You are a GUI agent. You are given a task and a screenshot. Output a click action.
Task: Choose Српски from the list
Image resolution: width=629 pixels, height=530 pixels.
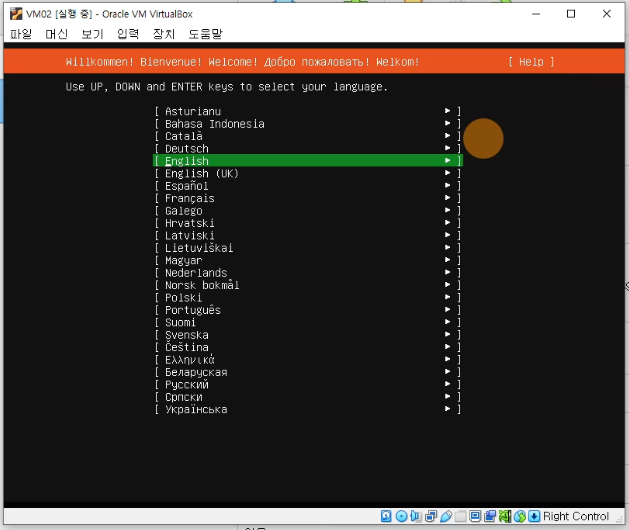308,397
